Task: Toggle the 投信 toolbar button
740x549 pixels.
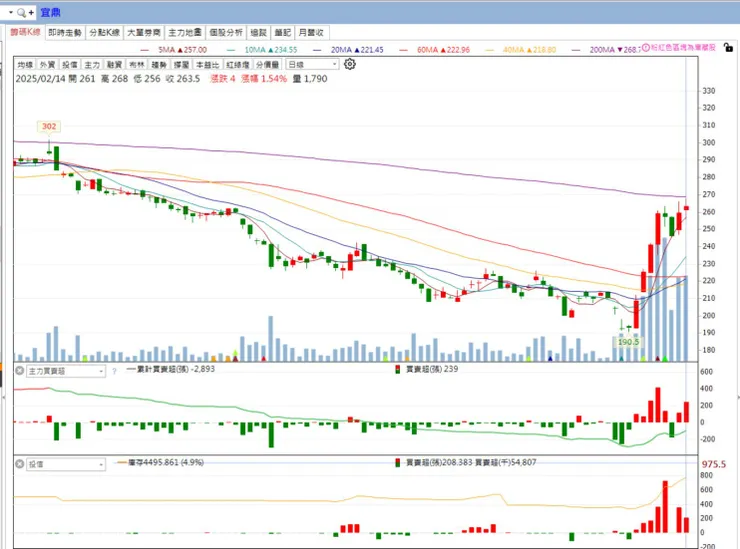Action: pos(70,65)
